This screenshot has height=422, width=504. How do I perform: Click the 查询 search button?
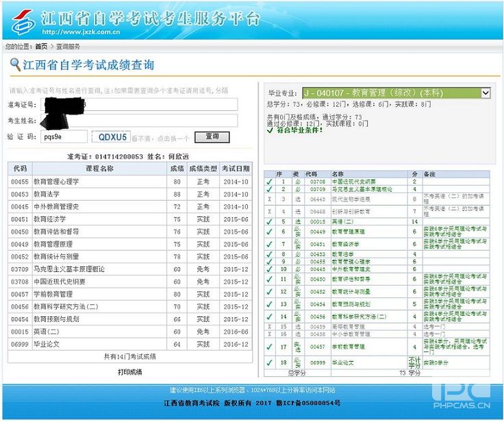(x=212, y=137)
